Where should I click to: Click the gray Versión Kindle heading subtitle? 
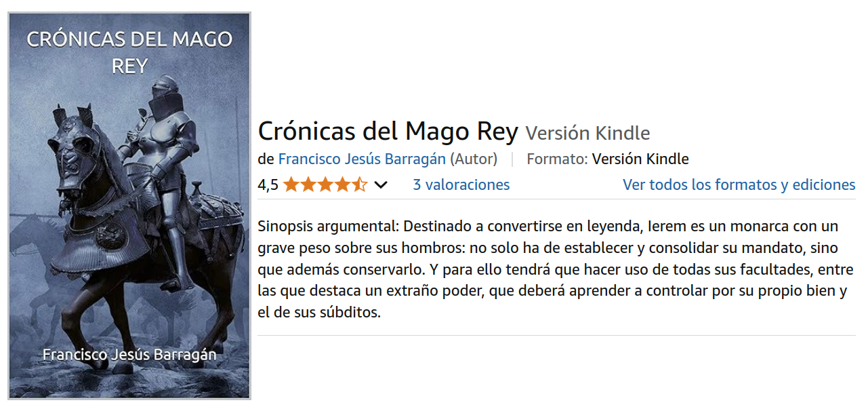(x=588, y=133)
